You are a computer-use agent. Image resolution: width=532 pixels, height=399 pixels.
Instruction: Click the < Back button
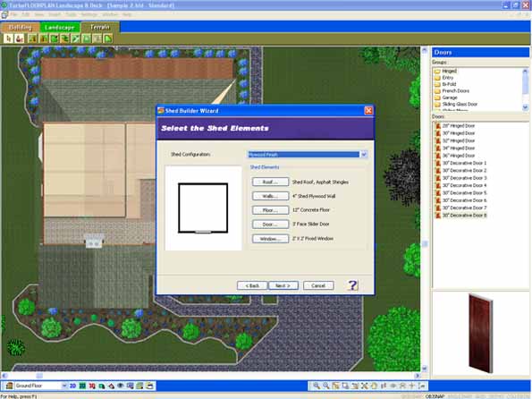tap(252, 285)
